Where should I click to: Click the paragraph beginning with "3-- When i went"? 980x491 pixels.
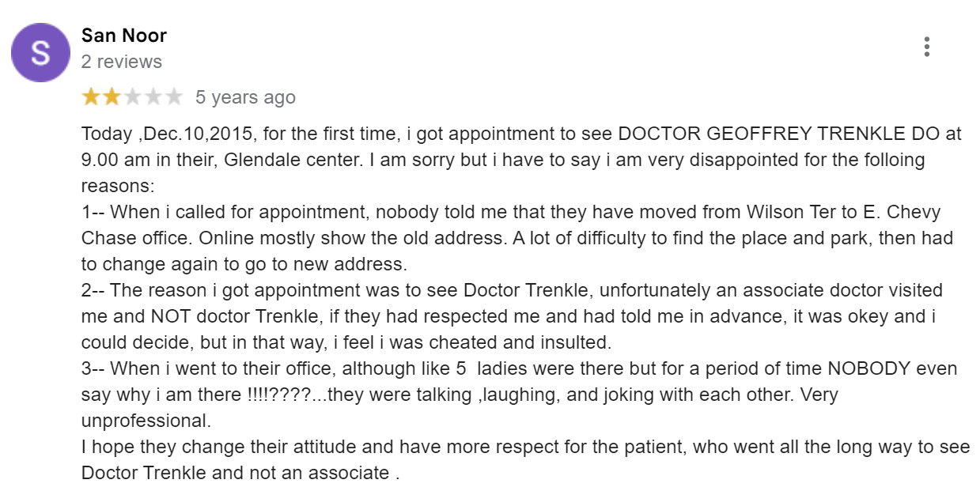[x=519, y=395]
